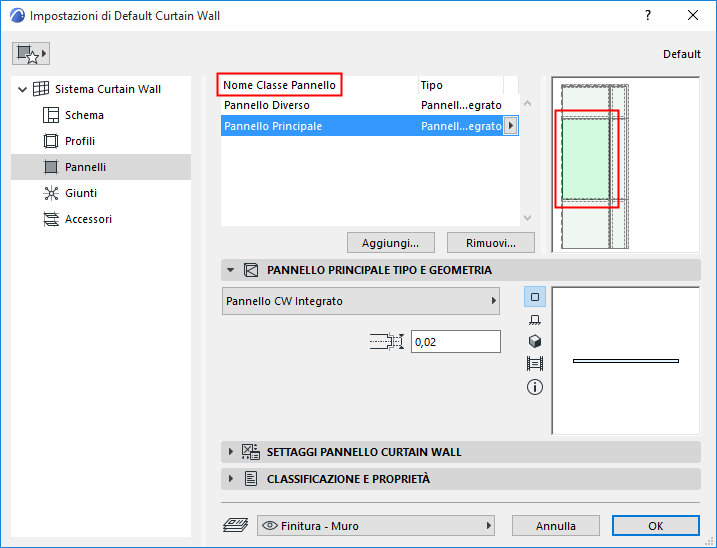
Task: Open the Accessori settings page
Action: [x=88, y=219]
